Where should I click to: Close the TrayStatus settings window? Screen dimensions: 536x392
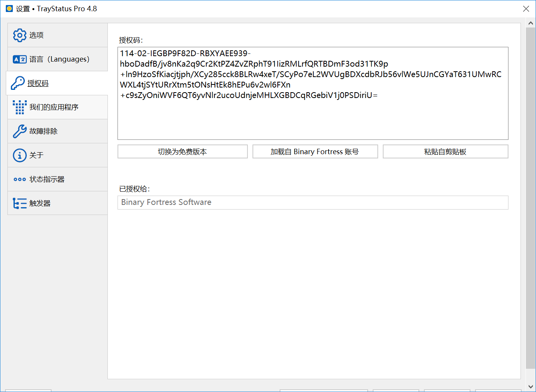click(526, 9)
